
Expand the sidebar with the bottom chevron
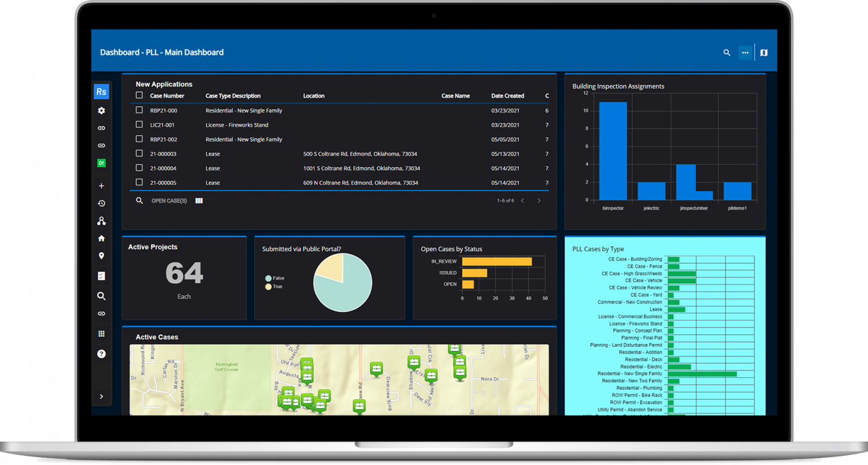[x=101, y=397]
